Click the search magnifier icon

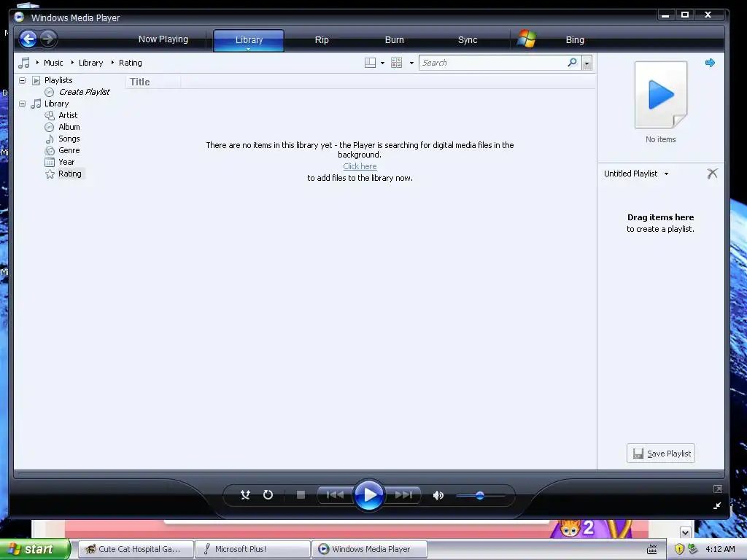pos(572,63)
